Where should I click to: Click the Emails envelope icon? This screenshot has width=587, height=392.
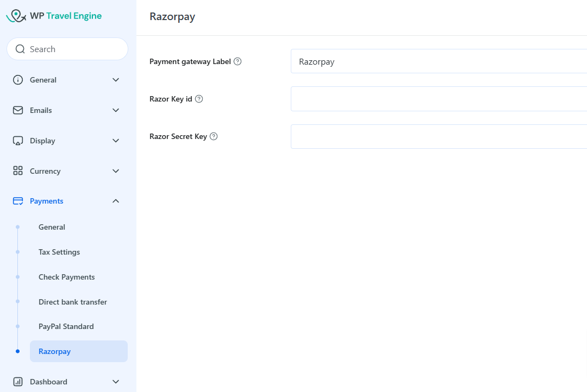(18, 110)
